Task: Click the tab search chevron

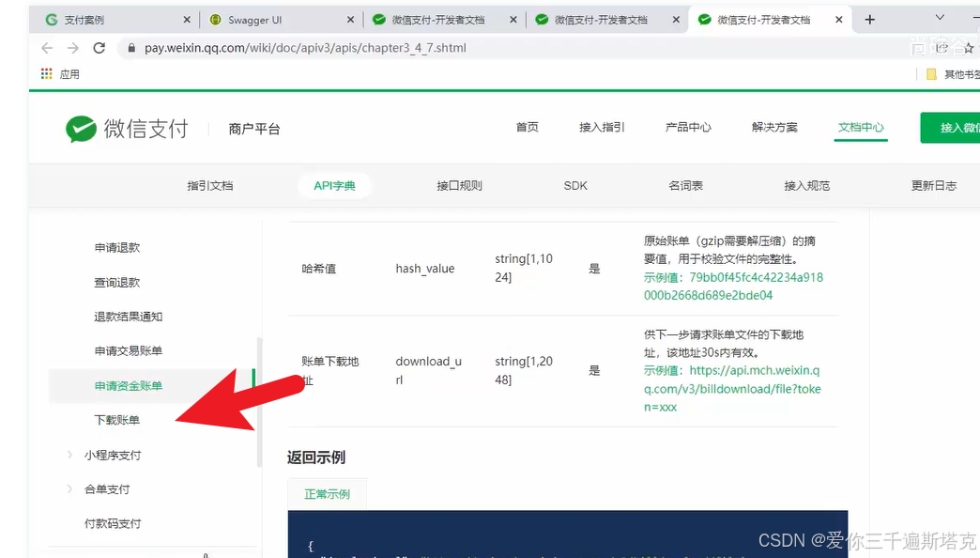Action: pyautogui.click(x=940, y=18)
